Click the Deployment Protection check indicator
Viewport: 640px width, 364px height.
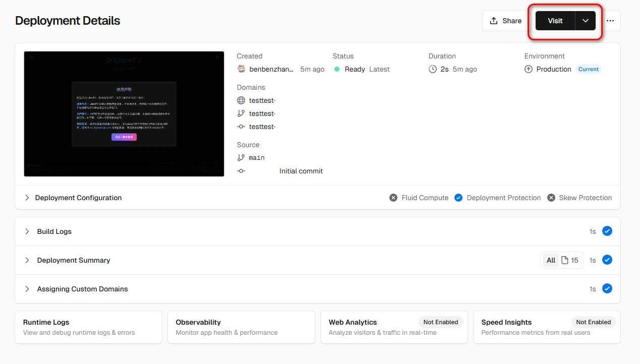[458, 198]
